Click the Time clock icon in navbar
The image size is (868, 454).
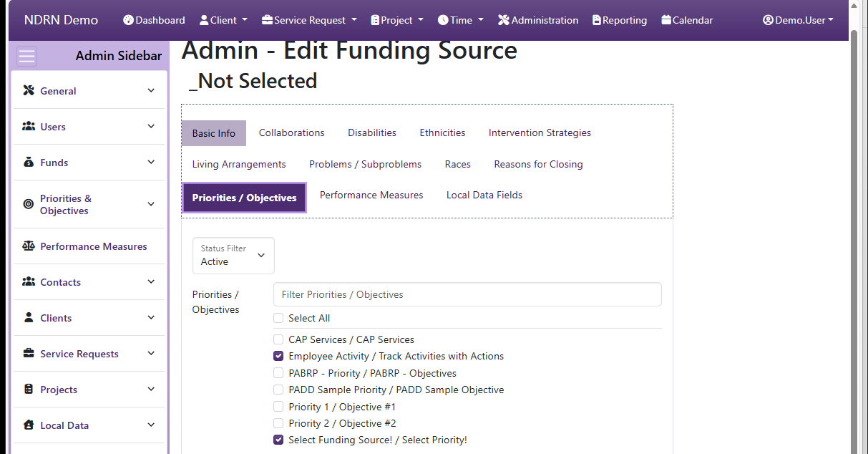443,20
